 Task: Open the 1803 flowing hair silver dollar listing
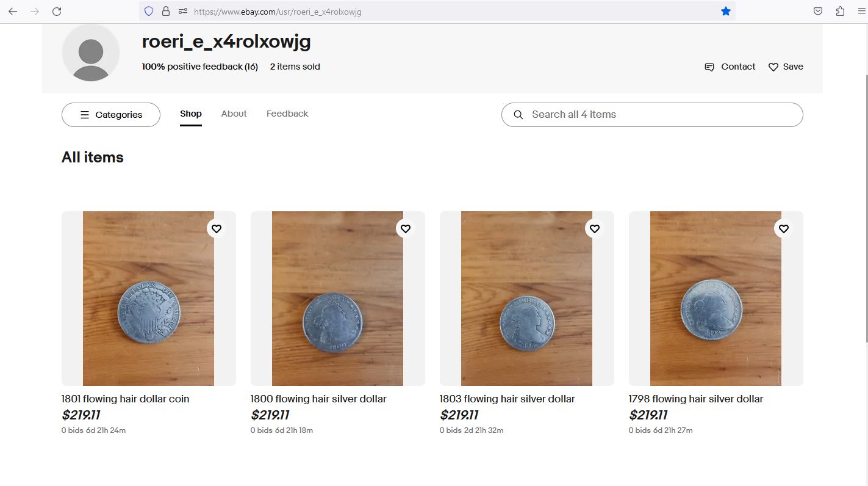[x=508, y=399]
